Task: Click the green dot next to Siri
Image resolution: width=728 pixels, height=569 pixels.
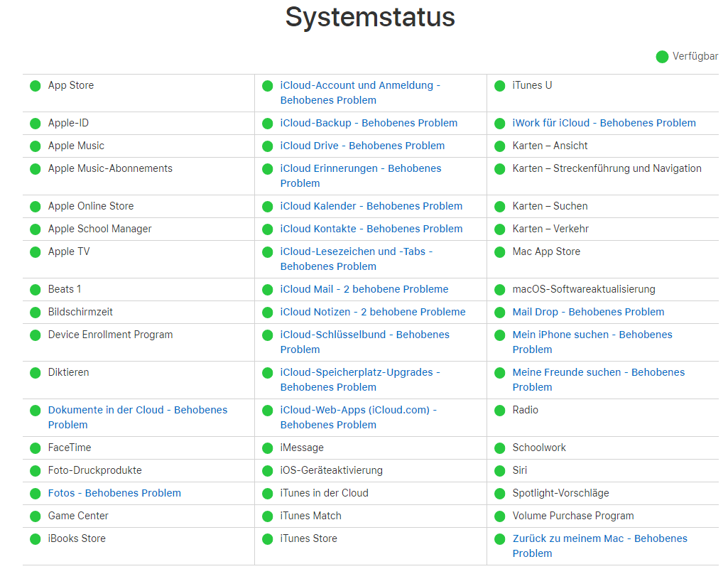Action: (x=499, y=471)
